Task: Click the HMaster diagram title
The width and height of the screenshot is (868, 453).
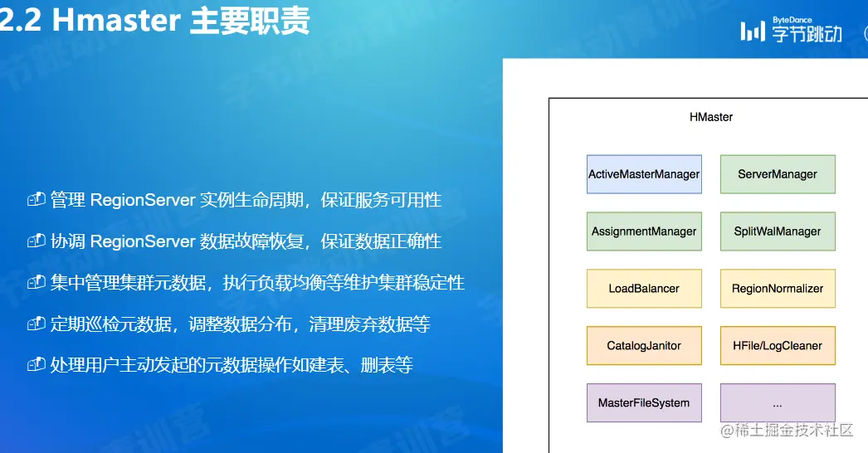Action: pyautogui.click(x=711, y=117)
